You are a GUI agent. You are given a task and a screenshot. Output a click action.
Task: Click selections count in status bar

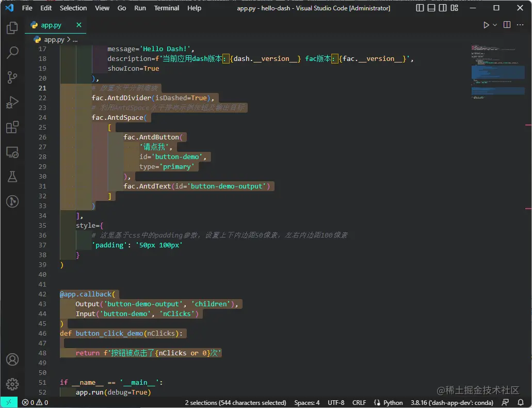(x=235, y=402)
